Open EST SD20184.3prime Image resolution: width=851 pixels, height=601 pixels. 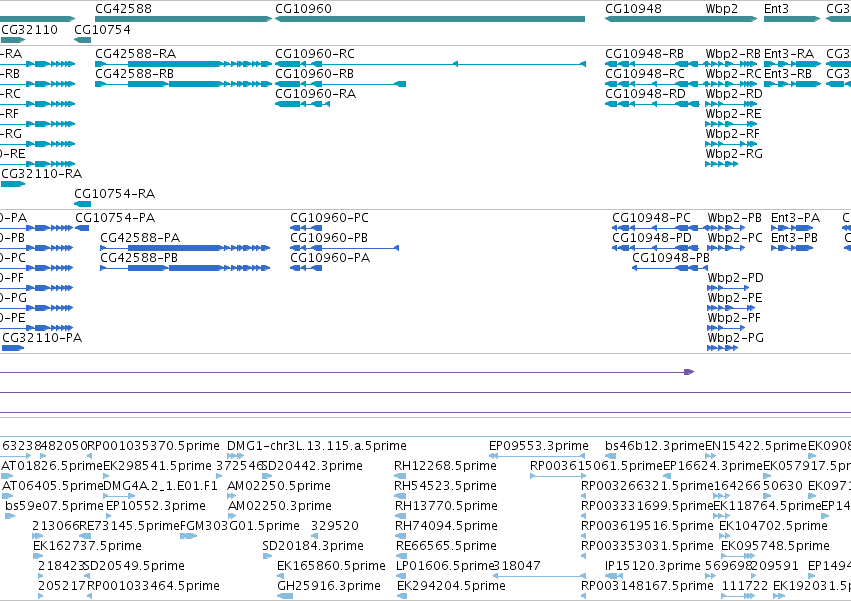(x=313, y=547)
